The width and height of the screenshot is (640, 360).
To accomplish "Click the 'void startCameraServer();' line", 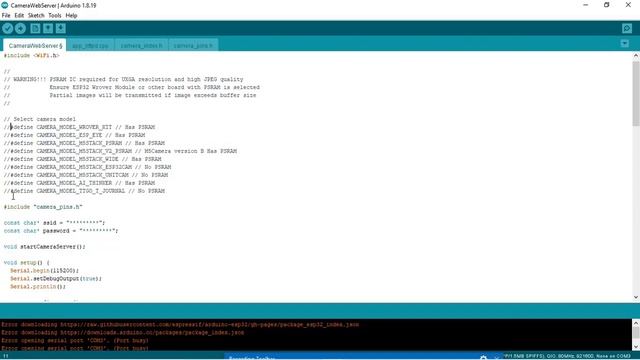I will [x=44, y=247].
